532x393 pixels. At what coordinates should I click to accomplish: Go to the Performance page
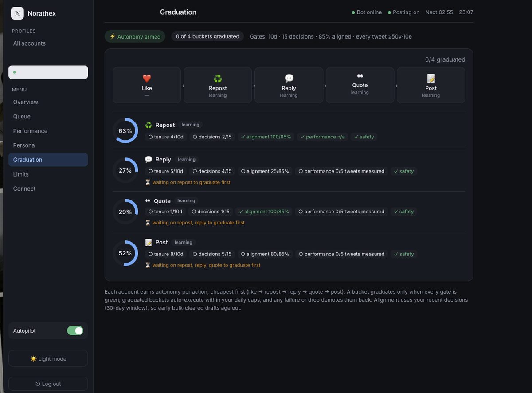[x=48, y=131]
